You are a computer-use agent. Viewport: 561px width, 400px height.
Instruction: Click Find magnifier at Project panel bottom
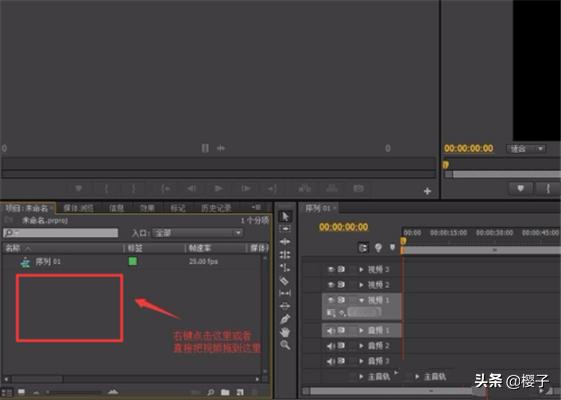(211, 392)
